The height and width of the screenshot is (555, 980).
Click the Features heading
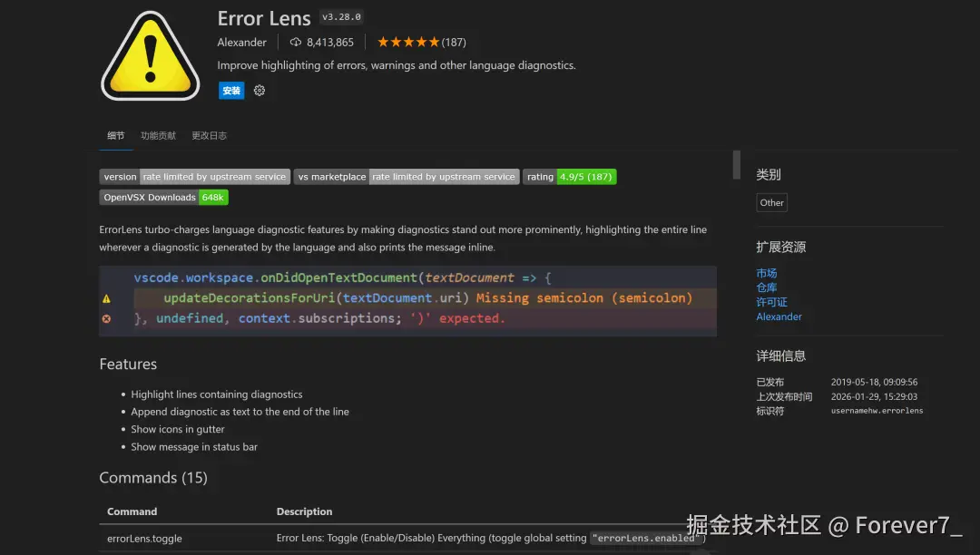pos(128,364)
